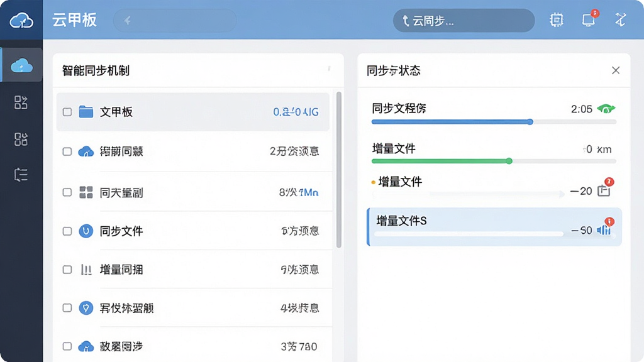The width and height of the screenshot is (644, 362).
Task: Click the —20 value
Action: [581, 191]
